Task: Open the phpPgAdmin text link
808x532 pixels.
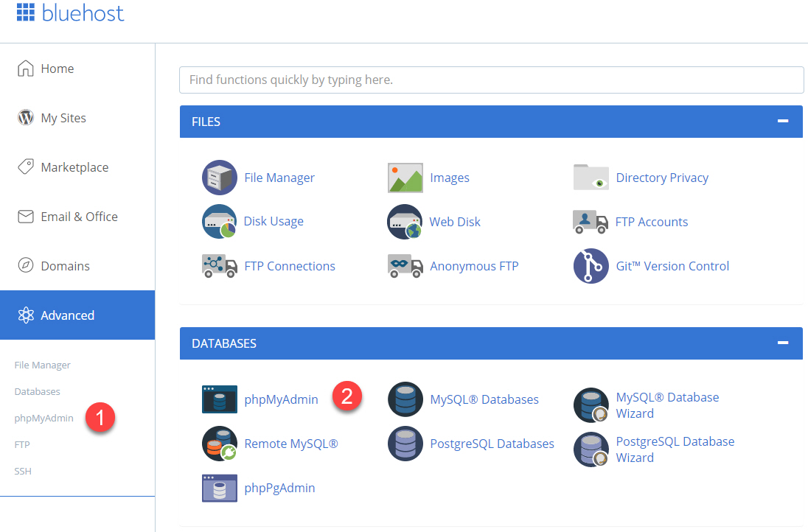Action: pos(280,489)
